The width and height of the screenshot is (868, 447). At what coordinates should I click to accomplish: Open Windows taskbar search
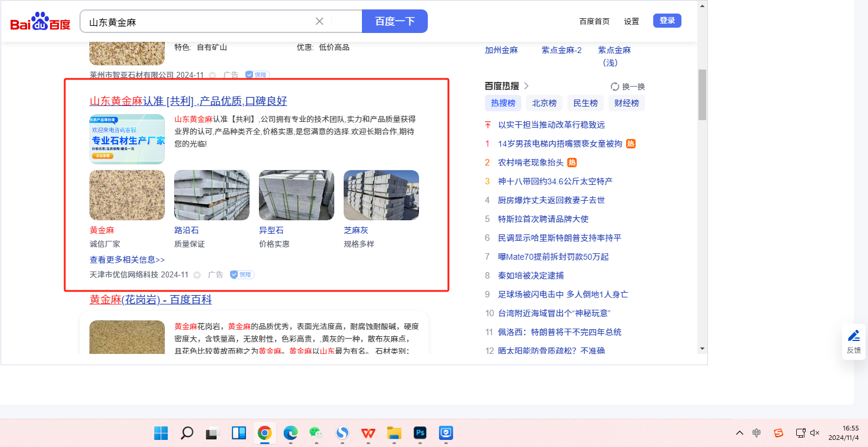click(x=187, y=433)
